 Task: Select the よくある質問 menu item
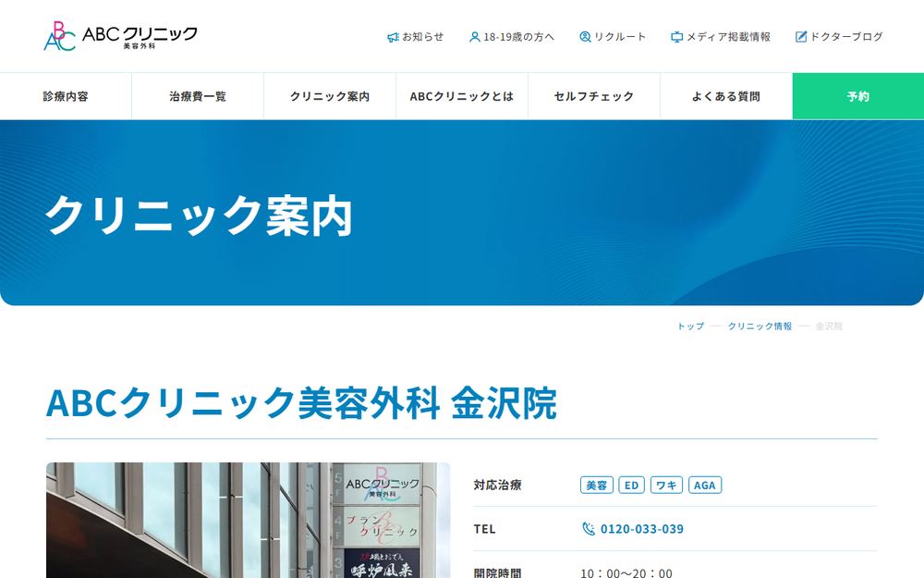[x=726, y=96]
